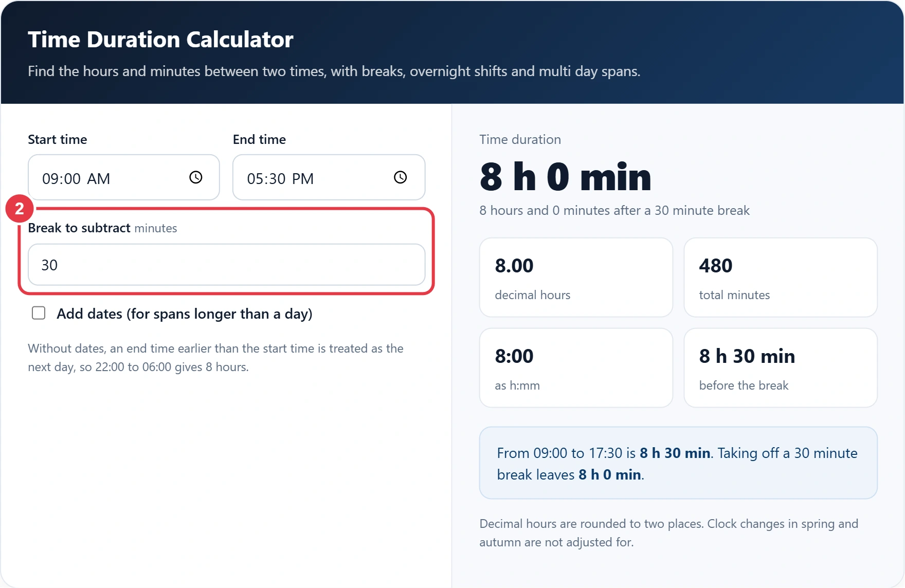Select the 480 total minutes card
This screenshot has height=588, width=905.
pos(781,278)
